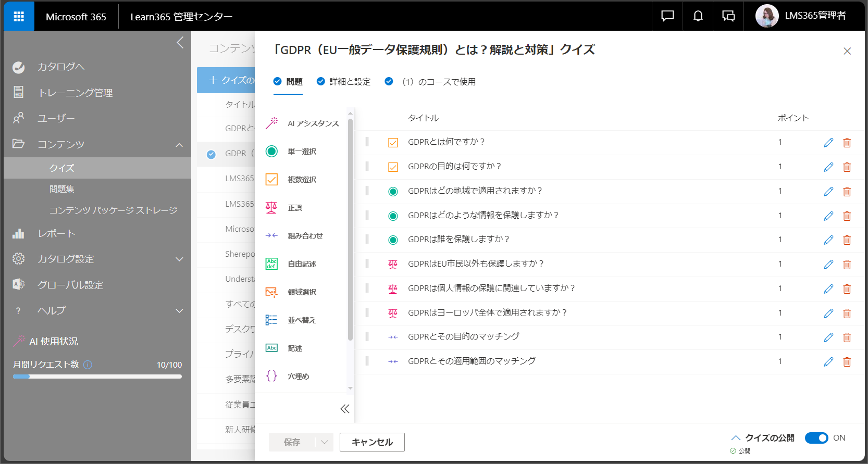Screen dimensions: 868x464
Task: Open Microsoft 365 header link
Action: coord(76,17)
